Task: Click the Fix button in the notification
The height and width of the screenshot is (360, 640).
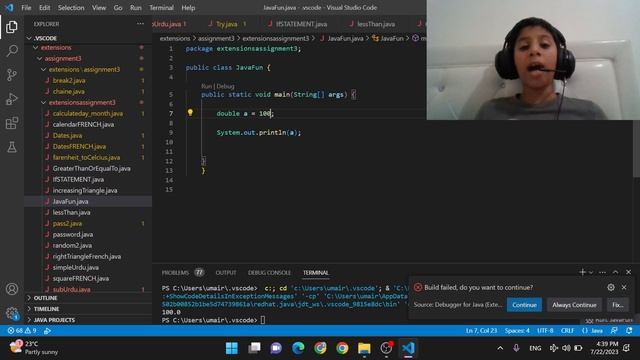Action: (618, 305)
